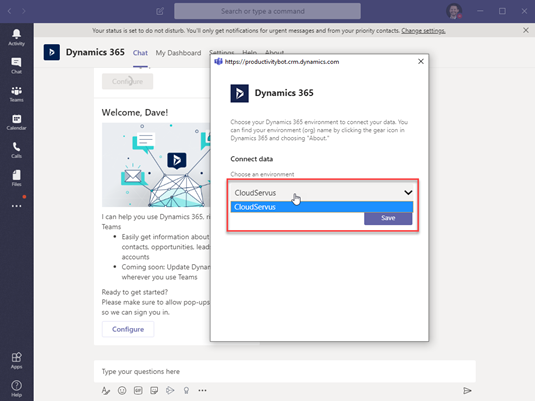Click the search or command box
This screenshot has width=535, height=401.
pos(267,11)
